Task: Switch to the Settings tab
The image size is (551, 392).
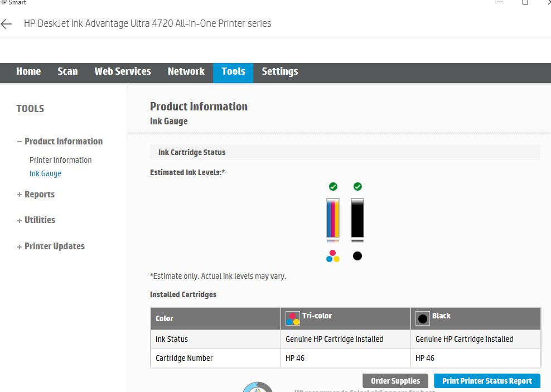Action: (x=280, y=71)
